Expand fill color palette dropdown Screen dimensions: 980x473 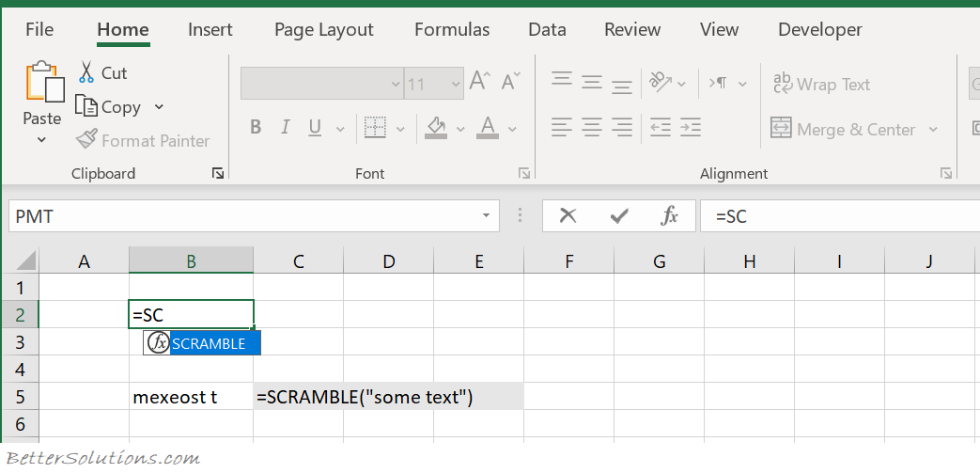click(460, 130)
